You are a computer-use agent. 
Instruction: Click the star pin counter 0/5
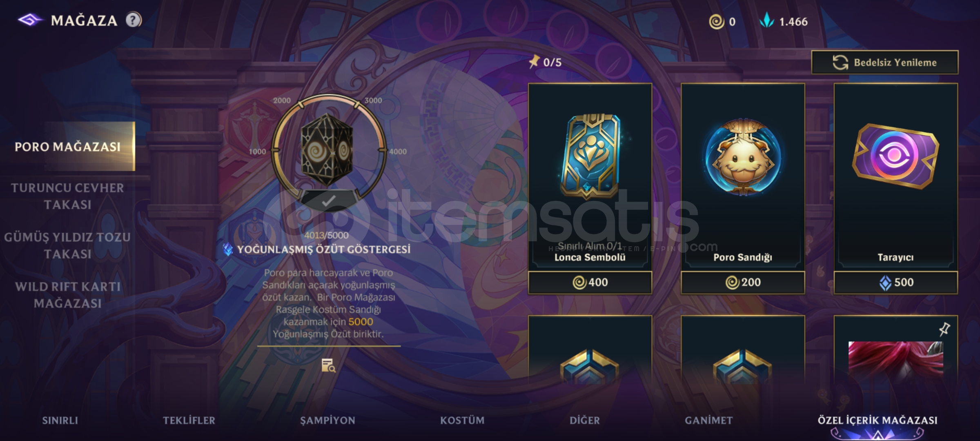click(x=545, y=62)
